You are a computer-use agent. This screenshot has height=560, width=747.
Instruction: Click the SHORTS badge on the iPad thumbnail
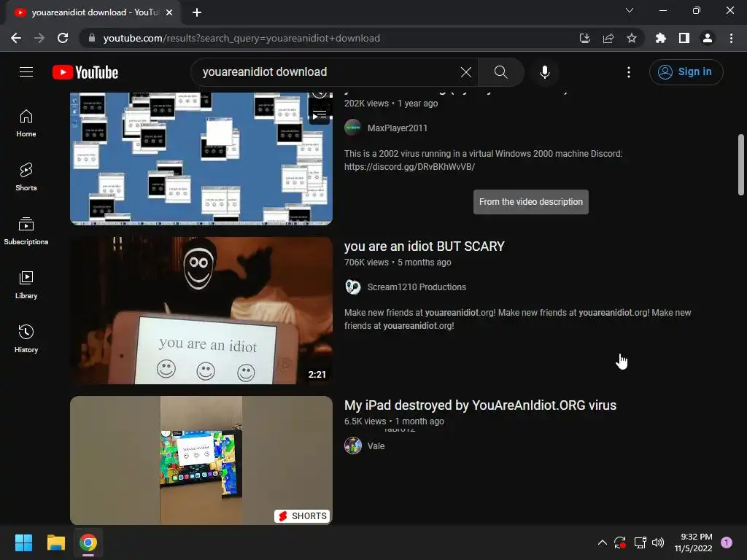(303, 516)
